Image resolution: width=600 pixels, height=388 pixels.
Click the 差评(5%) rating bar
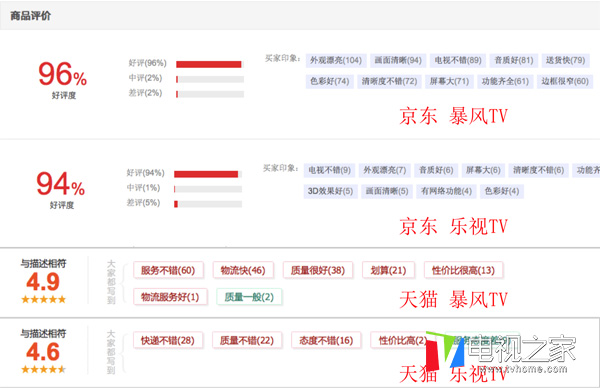(208, 204)
